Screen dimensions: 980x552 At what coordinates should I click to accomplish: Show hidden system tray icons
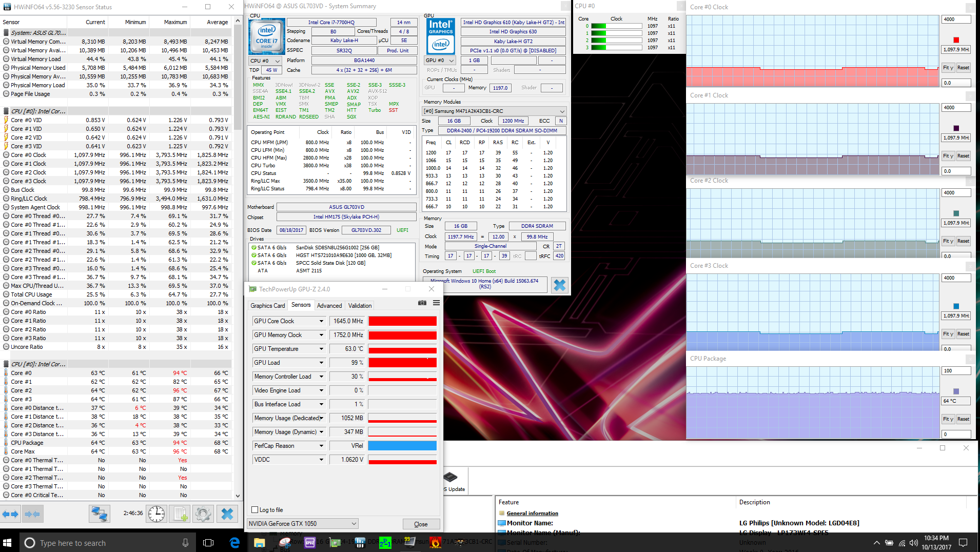pos(876,543)
